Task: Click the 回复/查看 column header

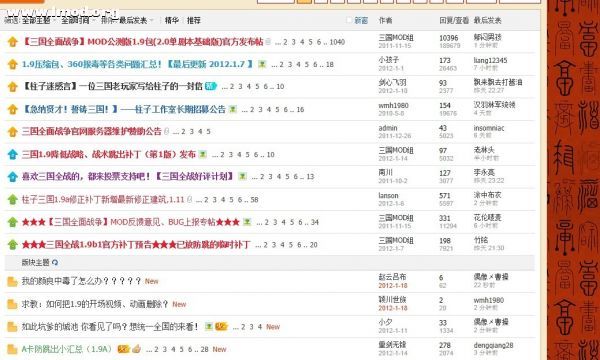Action: (x=454, y=20)
